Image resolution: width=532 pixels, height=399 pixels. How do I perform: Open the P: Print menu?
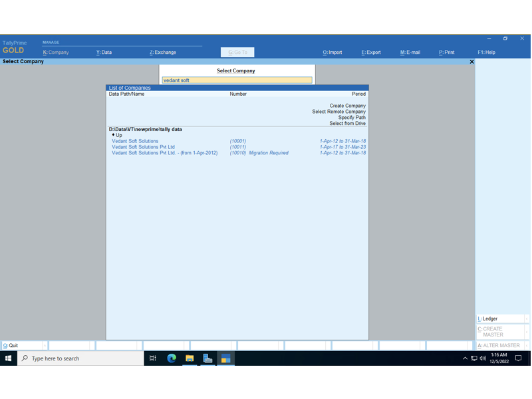pos(446,53)
